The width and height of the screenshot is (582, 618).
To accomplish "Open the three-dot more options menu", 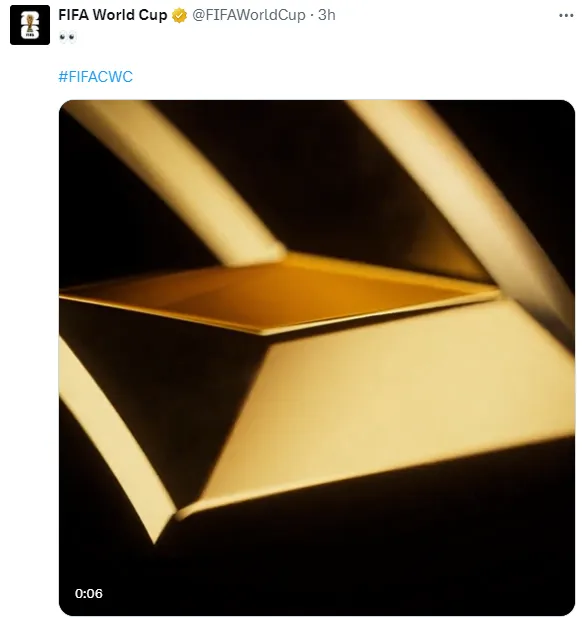I will [566, 16].
